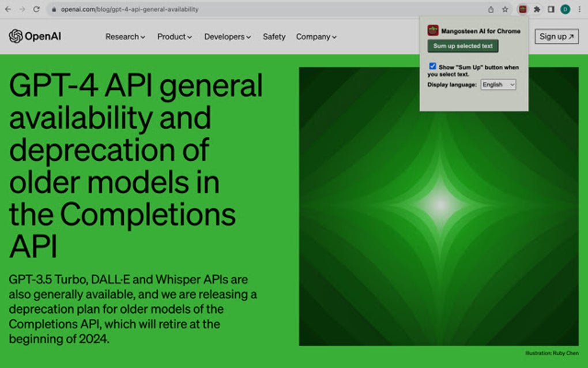Expand the Research menu

click(x=125, y=37)
